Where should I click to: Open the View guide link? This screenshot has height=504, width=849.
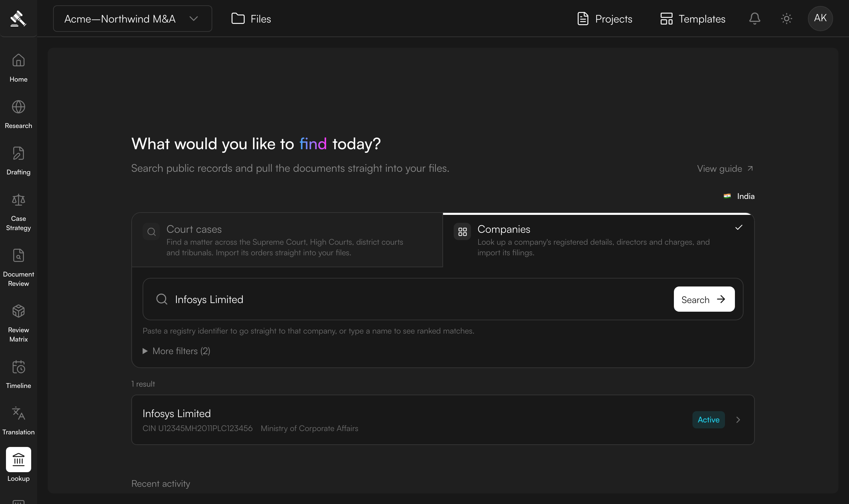(x=725, y=168)
